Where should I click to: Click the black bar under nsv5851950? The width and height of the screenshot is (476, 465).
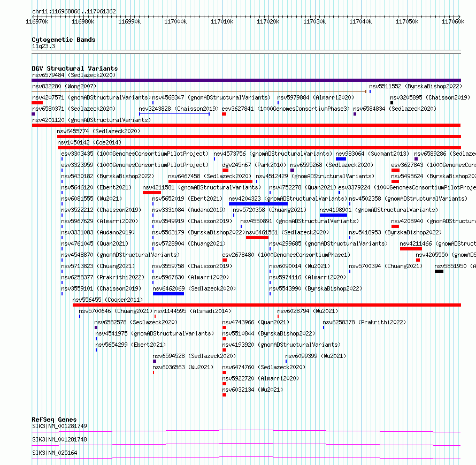tap(439, 271)
